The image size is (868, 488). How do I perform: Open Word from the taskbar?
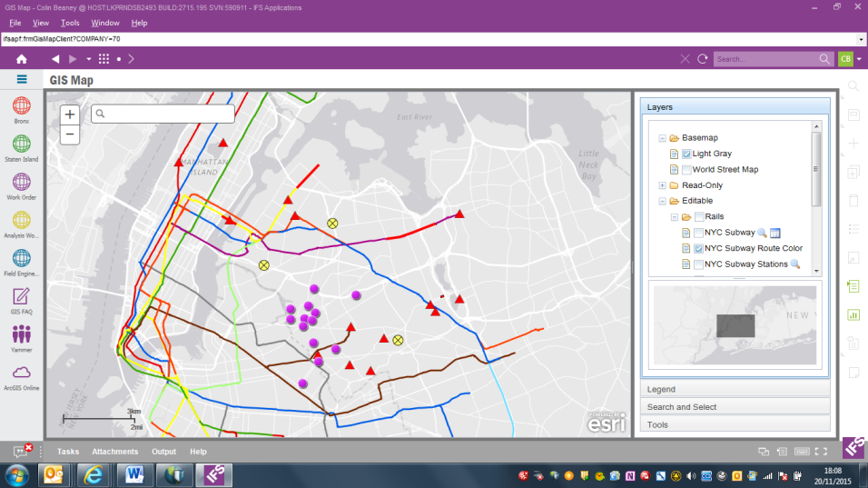click(x=133, y=475)
